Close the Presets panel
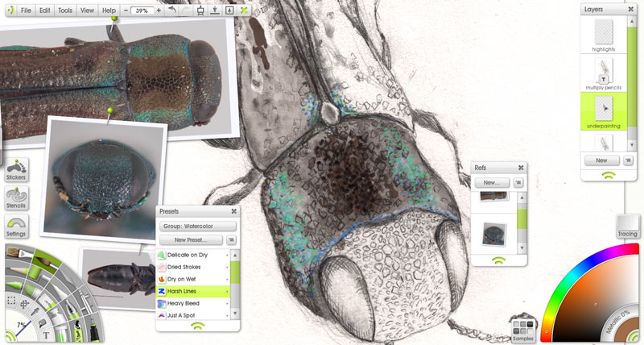This screenshot has width=644, height=345. [x=233, y=211]
